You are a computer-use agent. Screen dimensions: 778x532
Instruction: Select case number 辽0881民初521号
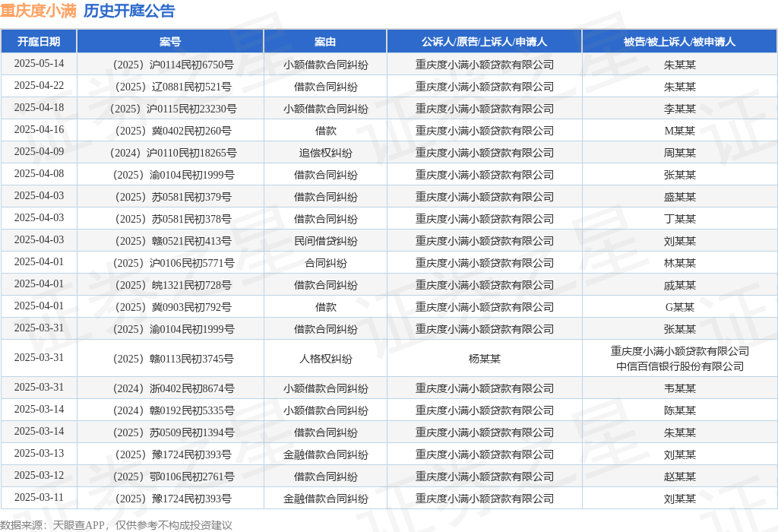click(174, 87)
